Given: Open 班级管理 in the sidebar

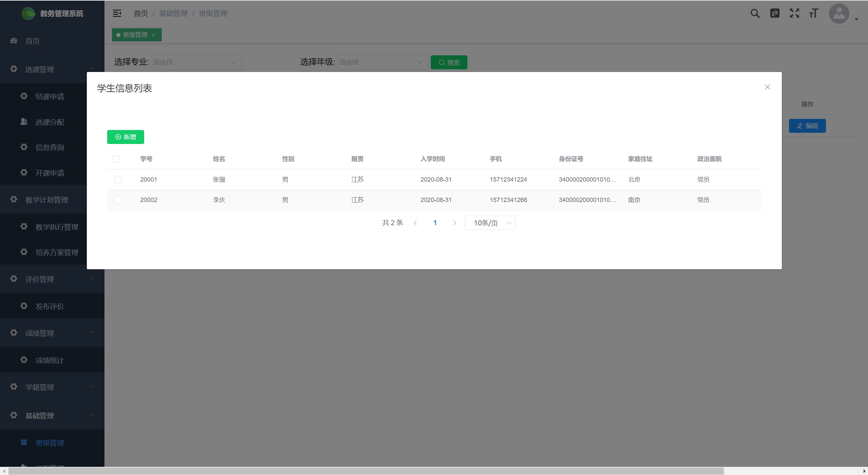Looking at the screenshot, I should click(50, 442).
